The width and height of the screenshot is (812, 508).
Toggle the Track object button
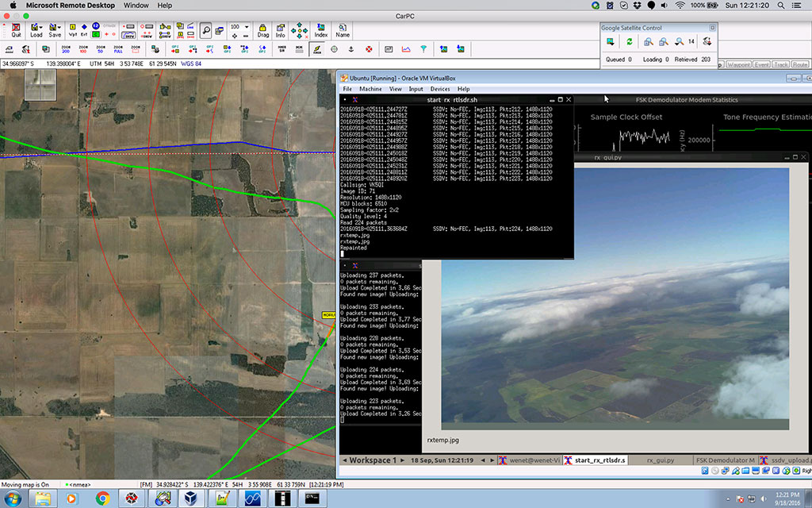pyautogui.click(x=781, y=65)
